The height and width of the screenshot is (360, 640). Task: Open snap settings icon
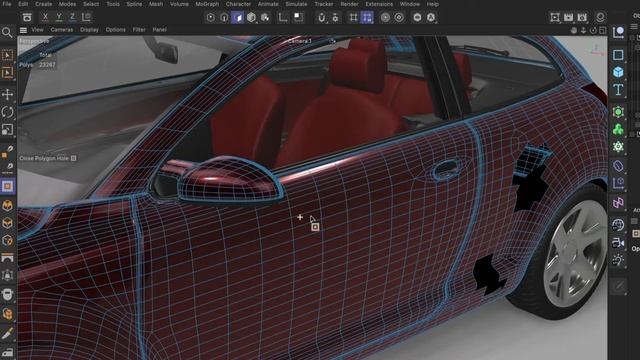pyautogui.click(x=336, y=18)
